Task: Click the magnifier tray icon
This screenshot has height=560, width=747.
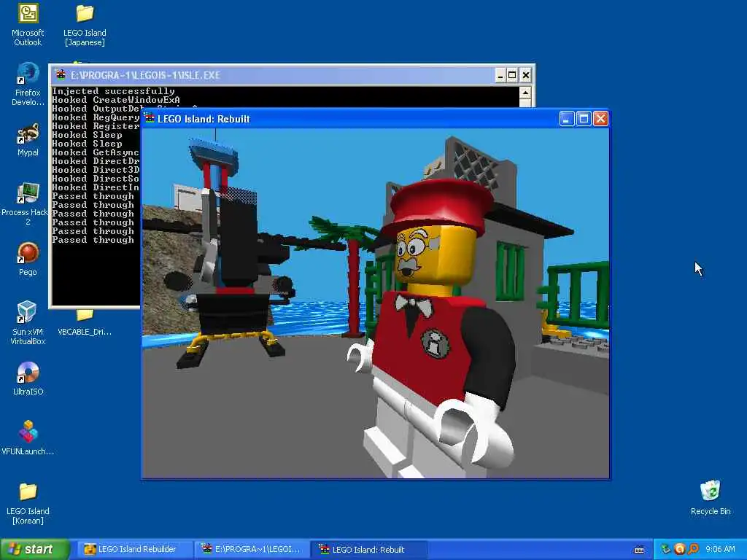Action: (693, 550)
